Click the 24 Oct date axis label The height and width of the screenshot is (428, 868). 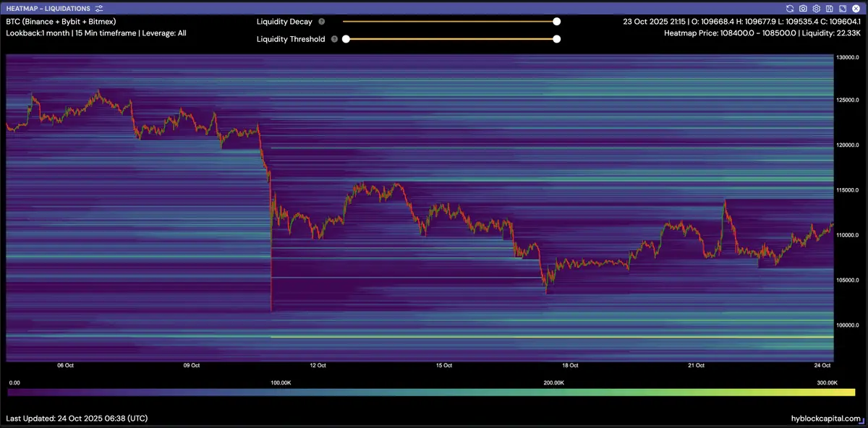point(822,366)
